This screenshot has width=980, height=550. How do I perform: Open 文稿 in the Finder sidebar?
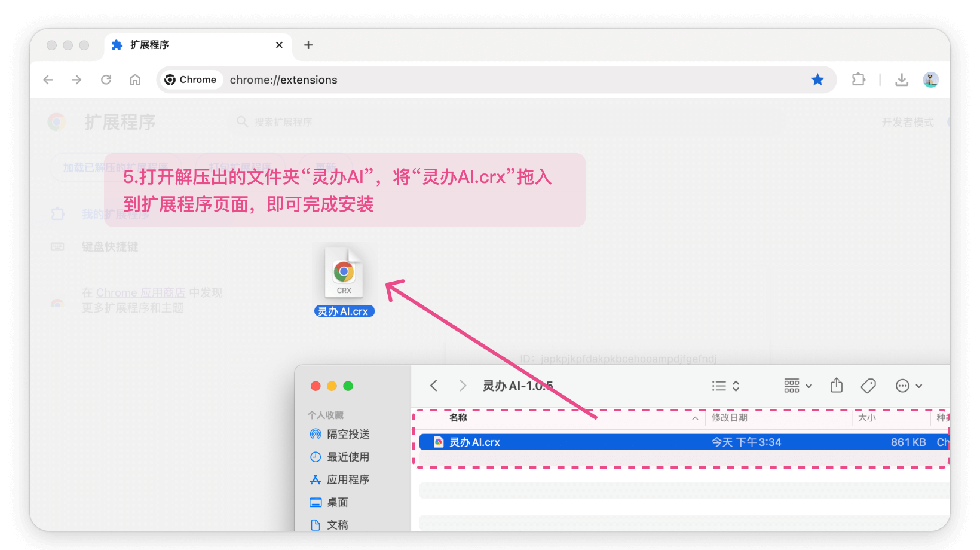pos(329,525)
